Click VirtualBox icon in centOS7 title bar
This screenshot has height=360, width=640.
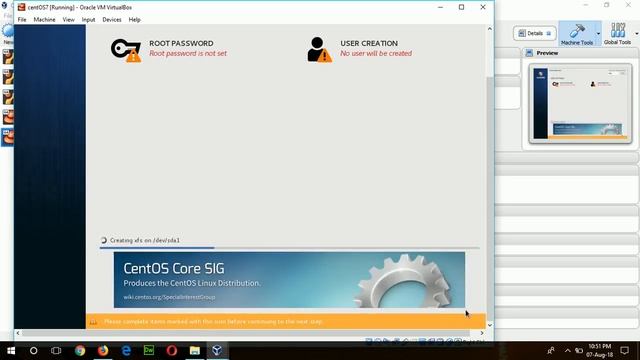(21, 7)
